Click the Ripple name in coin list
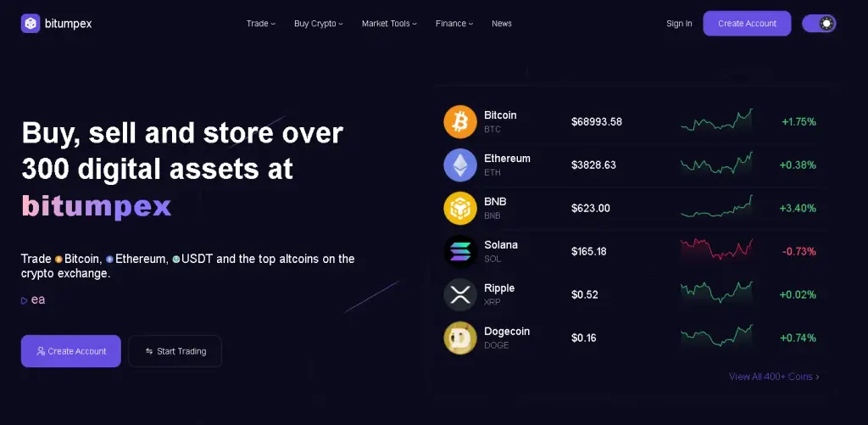868x425 pixels. click(499, 288)
